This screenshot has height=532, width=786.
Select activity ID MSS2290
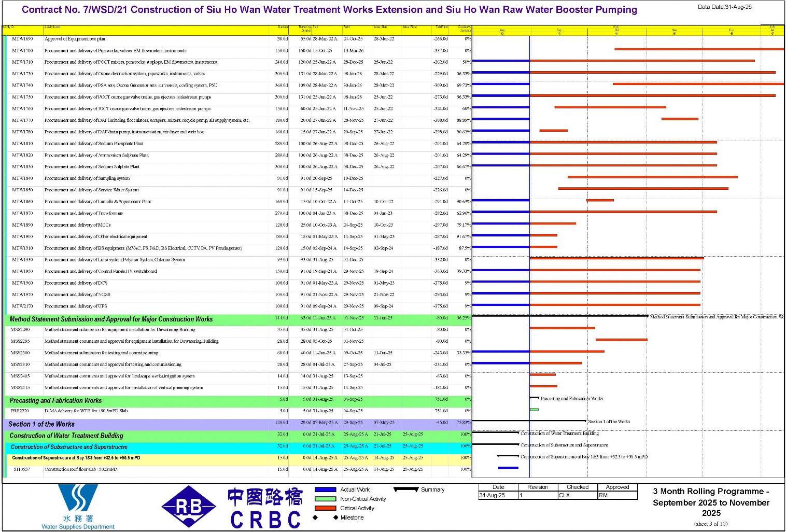coord(20,330)
